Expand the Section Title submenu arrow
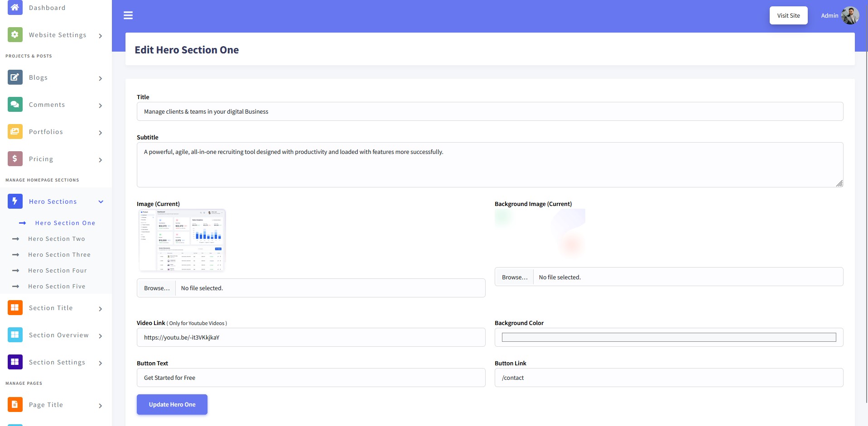The height and width of the screenshot is (426, 868). 100,309
